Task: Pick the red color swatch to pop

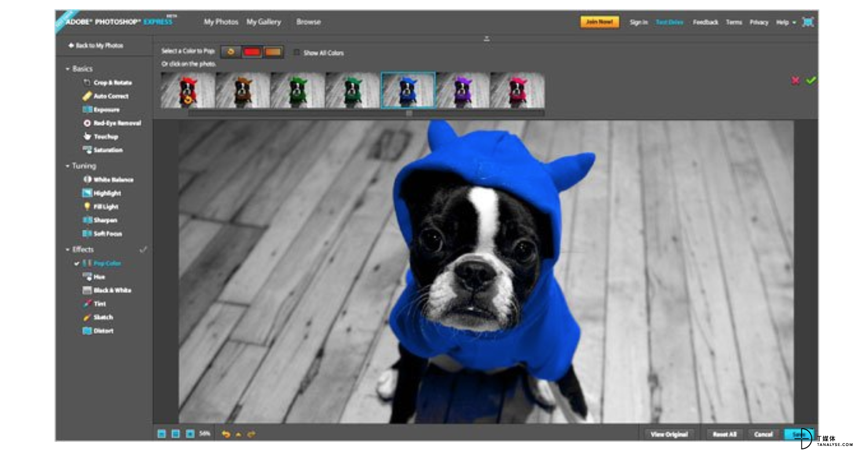Action: (x=251, y=52)
